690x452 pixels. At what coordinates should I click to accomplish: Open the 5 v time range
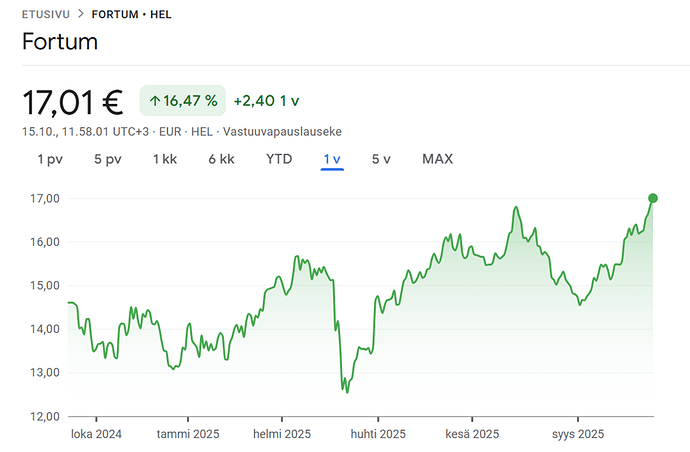(x=381, y=159)
